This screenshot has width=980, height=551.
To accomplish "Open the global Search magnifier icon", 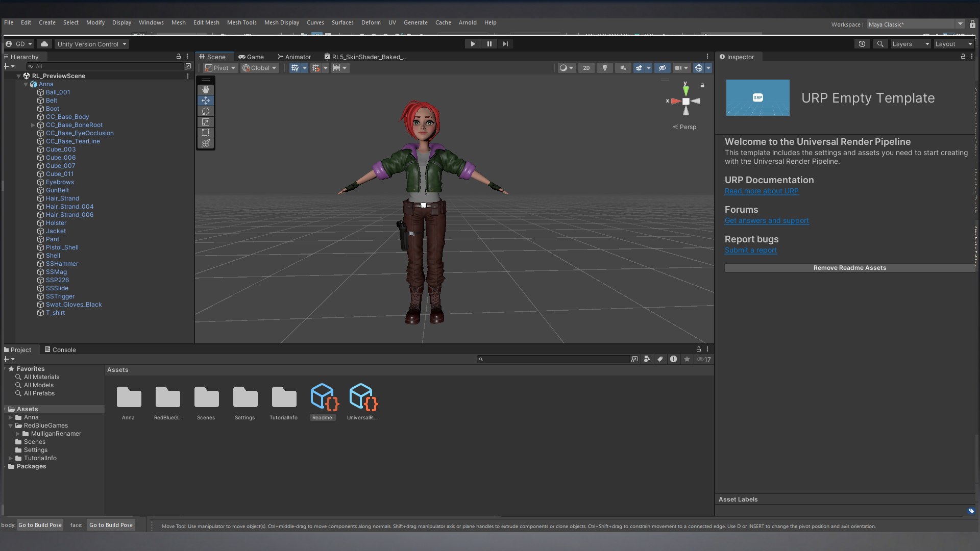I will [x=880, y=44].
